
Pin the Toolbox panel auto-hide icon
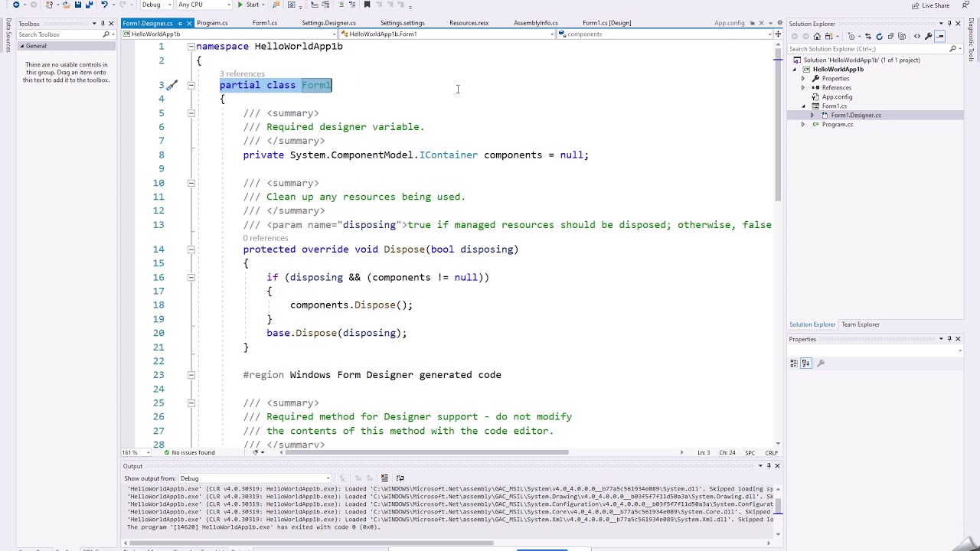click(x=103, y=24)
